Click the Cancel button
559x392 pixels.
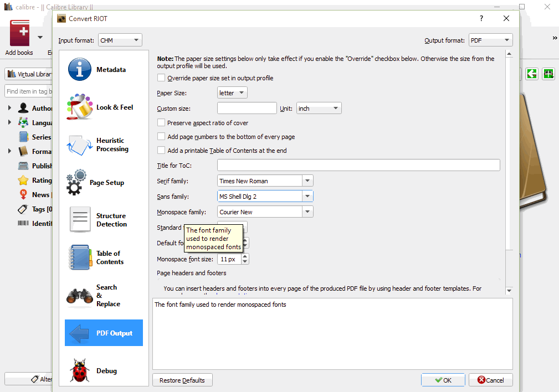point(490,380)
